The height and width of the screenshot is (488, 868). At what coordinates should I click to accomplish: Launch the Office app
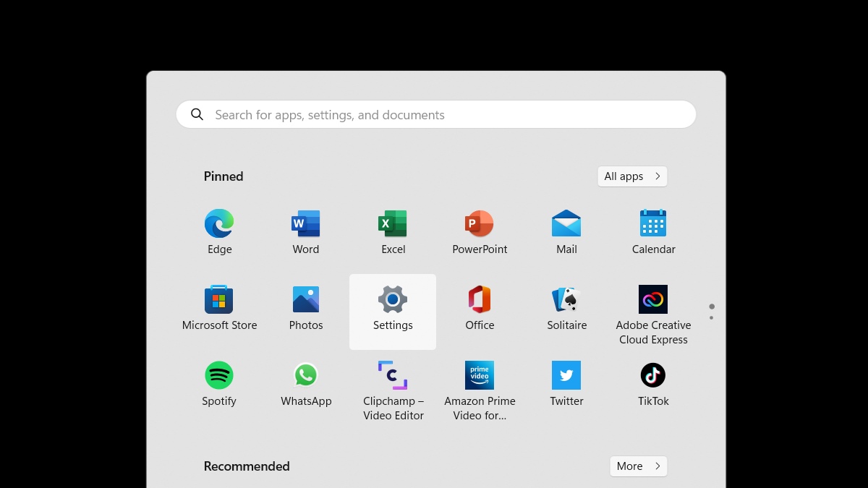(480, 309)
